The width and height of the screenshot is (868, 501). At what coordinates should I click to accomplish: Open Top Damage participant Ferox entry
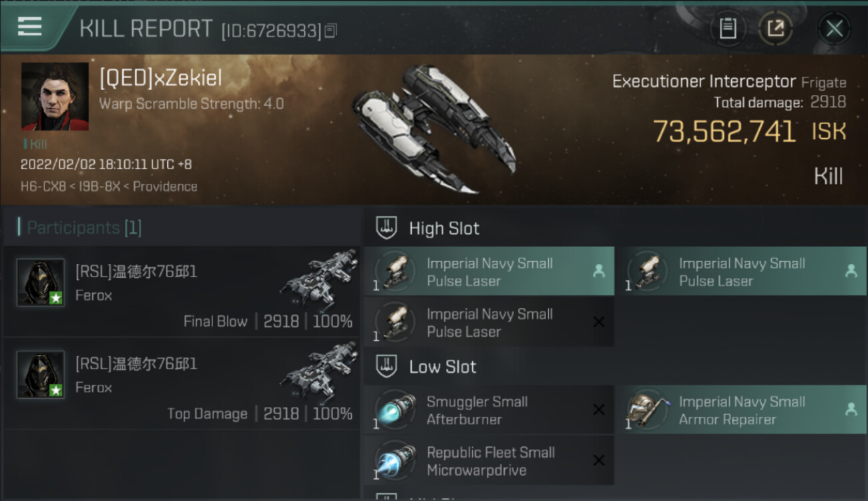click(x=182, y=383)
